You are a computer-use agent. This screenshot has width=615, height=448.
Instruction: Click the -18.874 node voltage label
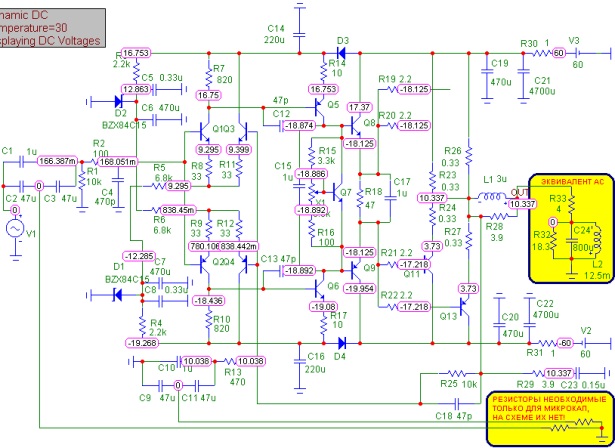point(299,126)
